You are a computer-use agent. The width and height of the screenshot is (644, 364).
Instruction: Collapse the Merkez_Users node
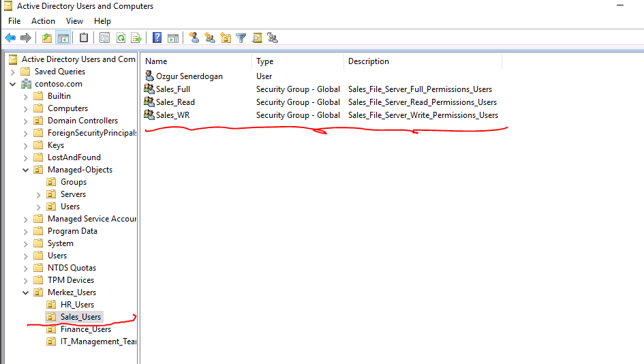point(25,292)
